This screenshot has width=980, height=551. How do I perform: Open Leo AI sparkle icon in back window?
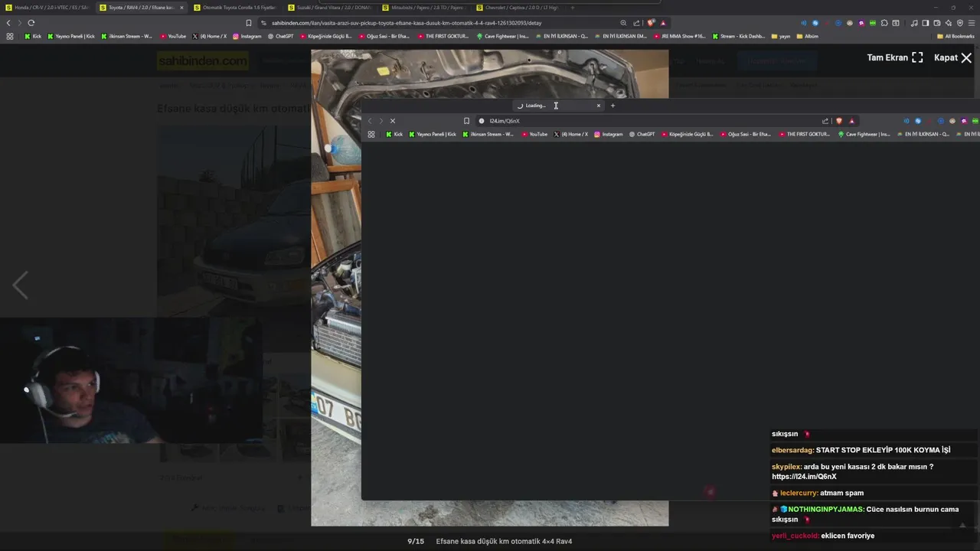click(949, 23)
